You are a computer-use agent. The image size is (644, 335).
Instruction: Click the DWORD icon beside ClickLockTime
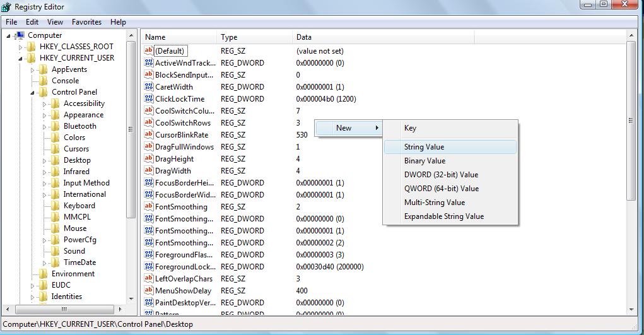point(149,98)
